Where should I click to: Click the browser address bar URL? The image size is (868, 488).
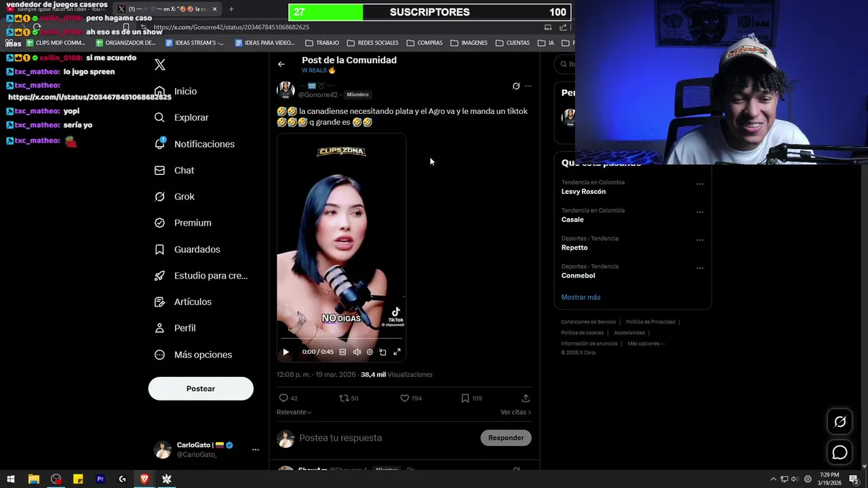tap(231, 27)
